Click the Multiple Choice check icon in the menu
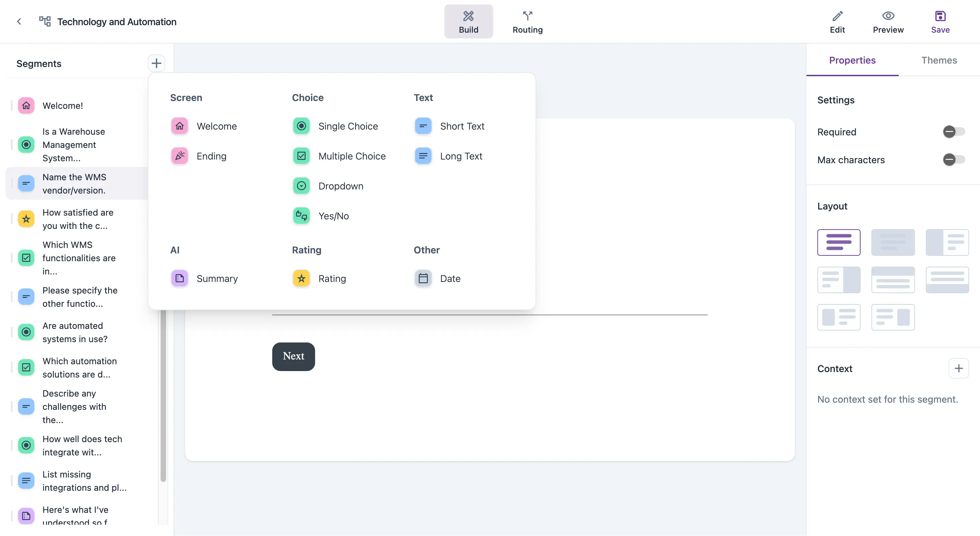 [301, 156]
